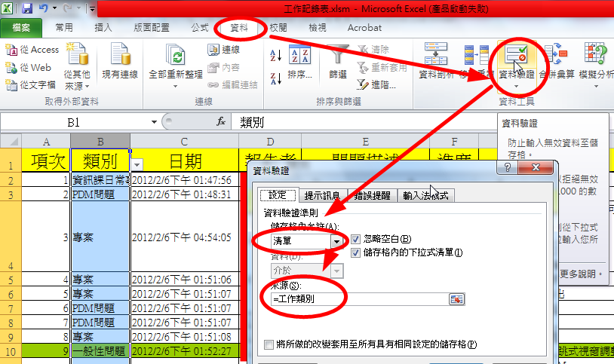The width and height of the screenshot is (614, 364).
Task: Open the filter dropdown in cell B1
Action: [137, 165]
